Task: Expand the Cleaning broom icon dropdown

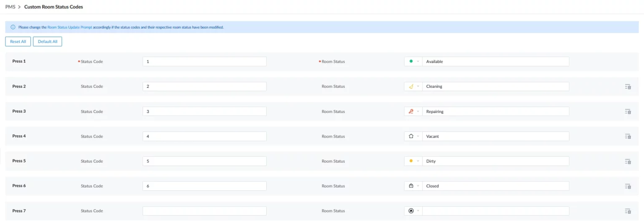Action: point(413,87)
